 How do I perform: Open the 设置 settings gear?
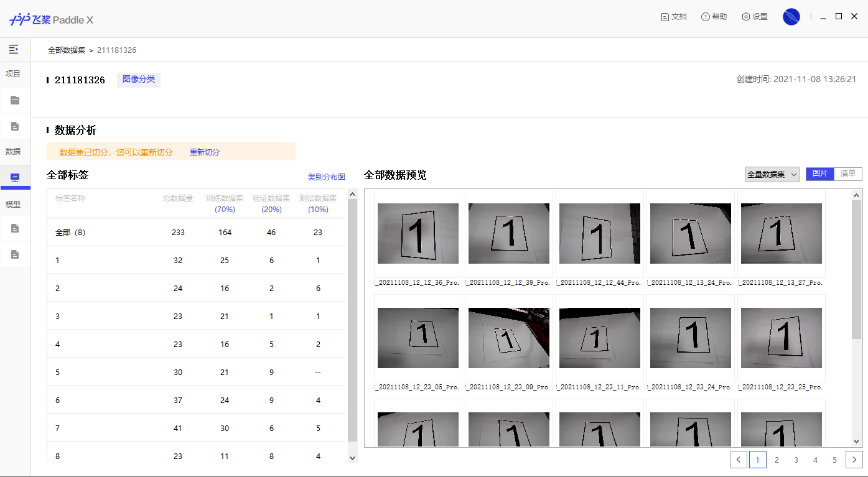(x=745, y=17)
